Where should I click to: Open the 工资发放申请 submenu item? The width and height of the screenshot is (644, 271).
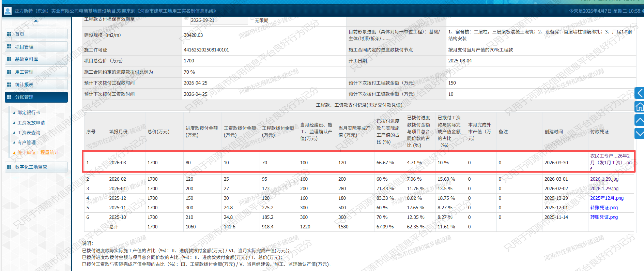(x=31, y=123)
